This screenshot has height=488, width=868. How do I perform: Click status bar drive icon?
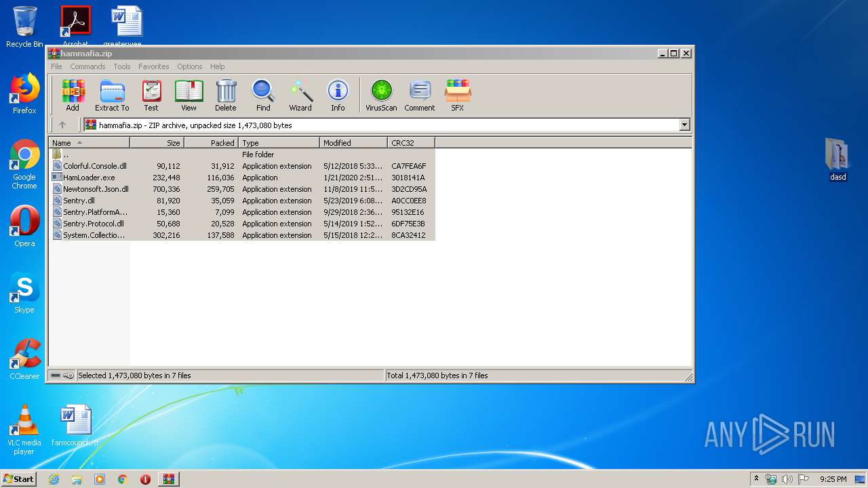coord(56,375)
